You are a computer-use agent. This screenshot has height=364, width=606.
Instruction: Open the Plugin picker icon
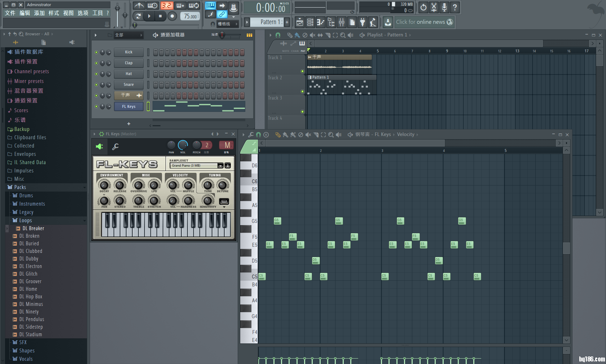[363, 22]
